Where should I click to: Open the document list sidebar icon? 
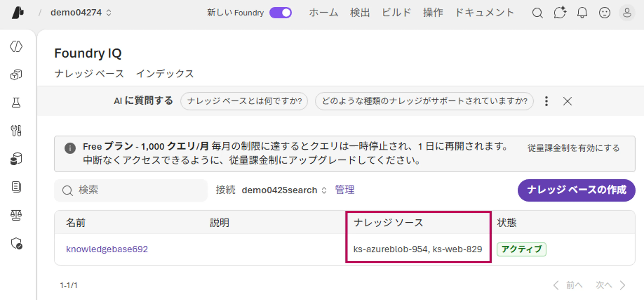point(16,187)
